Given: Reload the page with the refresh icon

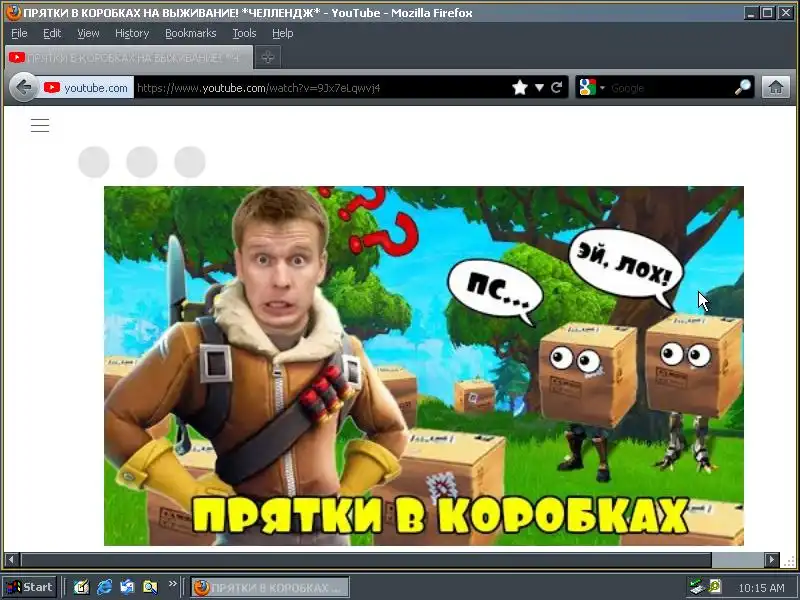Looking at the screenshot, I should [x=557, y=88].
